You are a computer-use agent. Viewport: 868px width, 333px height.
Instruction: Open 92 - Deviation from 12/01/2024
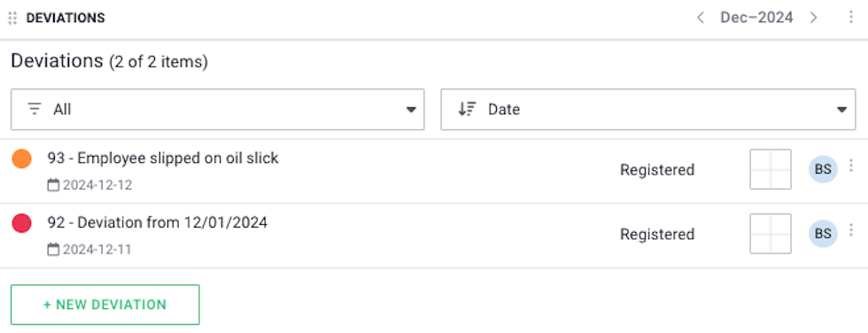tap(158, 223)
